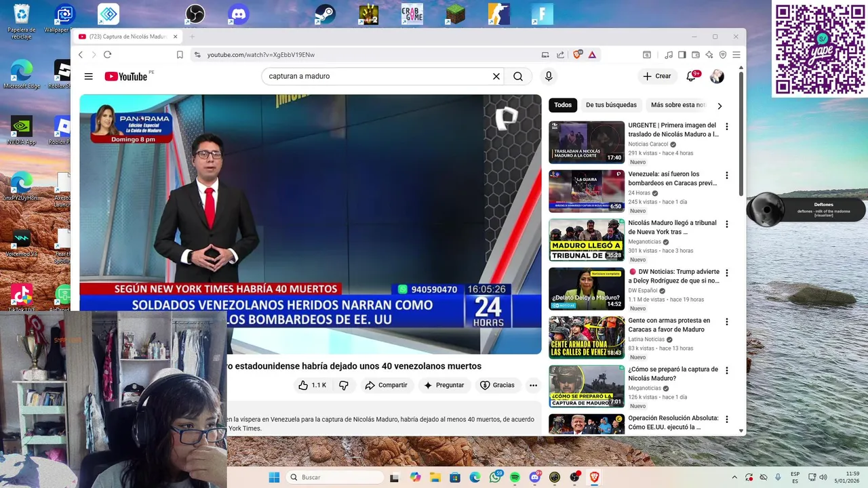Show hidden system tray icons
The height and width of the screenshot is (488, 868).
(734, 477)
